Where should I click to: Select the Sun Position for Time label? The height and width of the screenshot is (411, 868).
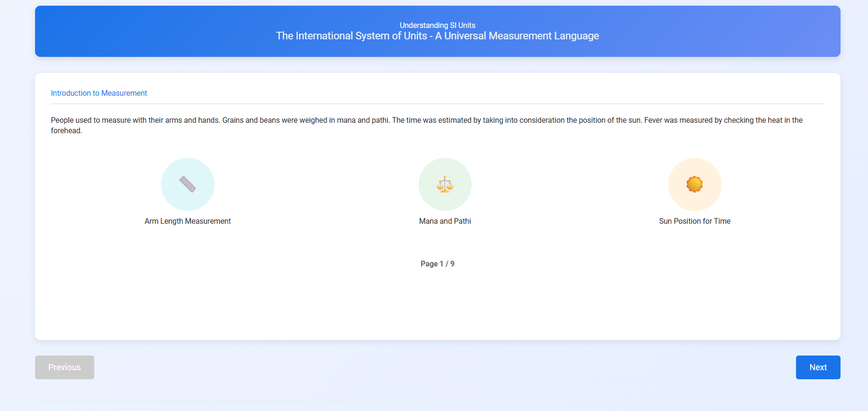694,221
